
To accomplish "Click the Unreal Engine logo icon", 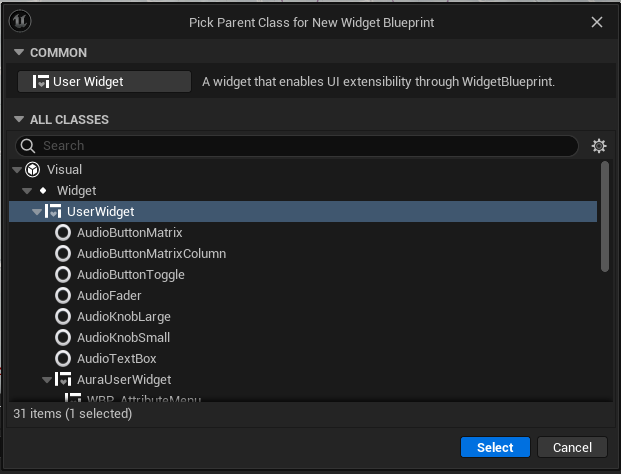I will (20, 21).
